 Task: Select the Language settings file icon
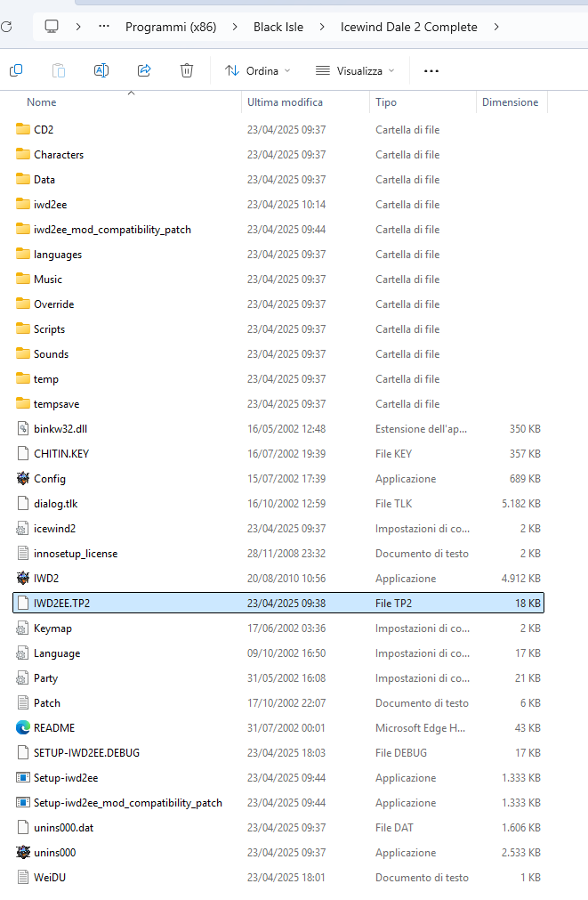[x=23, y=653]
